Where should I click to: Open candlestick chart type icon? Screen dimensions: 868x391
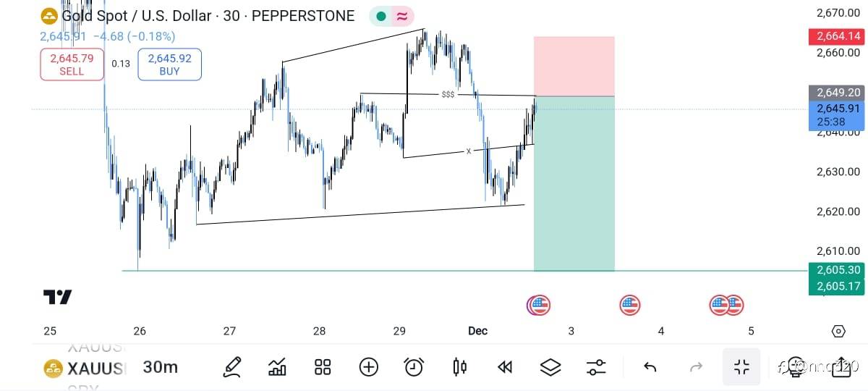[x=459, y=367]
